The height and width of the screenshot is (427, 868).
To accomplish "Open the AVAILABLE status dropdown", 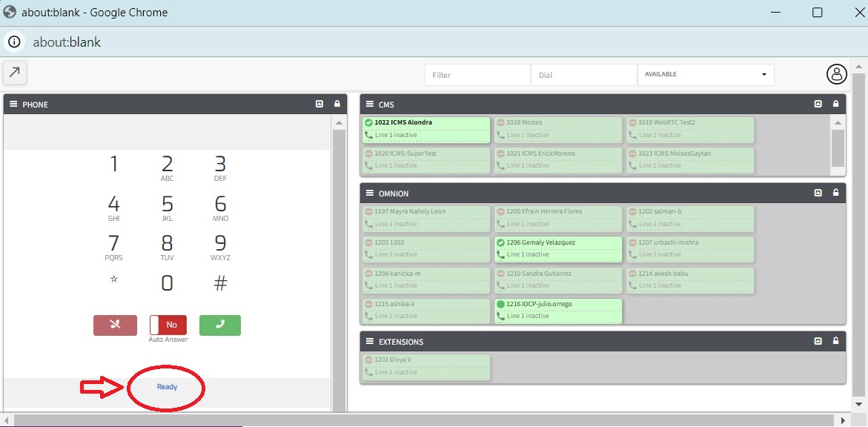I will click(x=705, y=75).
